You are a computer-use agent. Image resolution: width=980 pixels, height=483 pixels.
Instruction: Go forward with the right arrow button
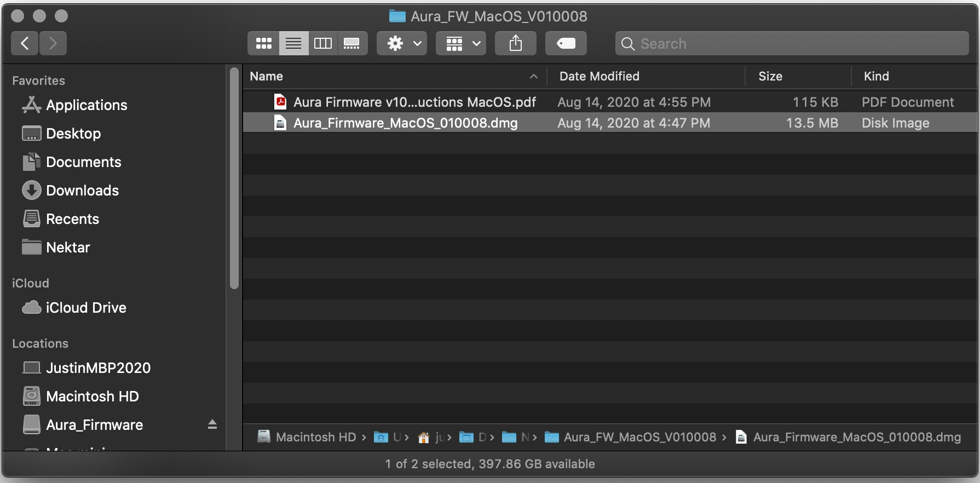pos(53,43)
